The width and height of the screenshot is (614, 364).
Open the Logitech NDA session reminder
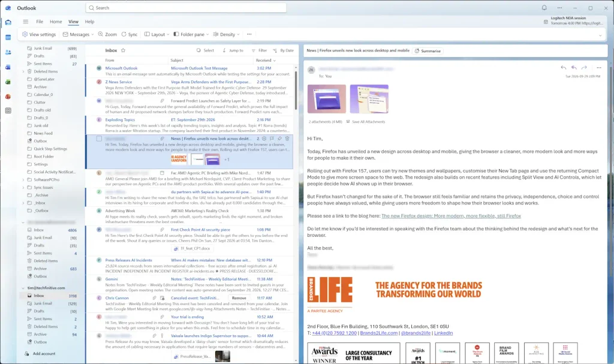[x=574, y=21]
